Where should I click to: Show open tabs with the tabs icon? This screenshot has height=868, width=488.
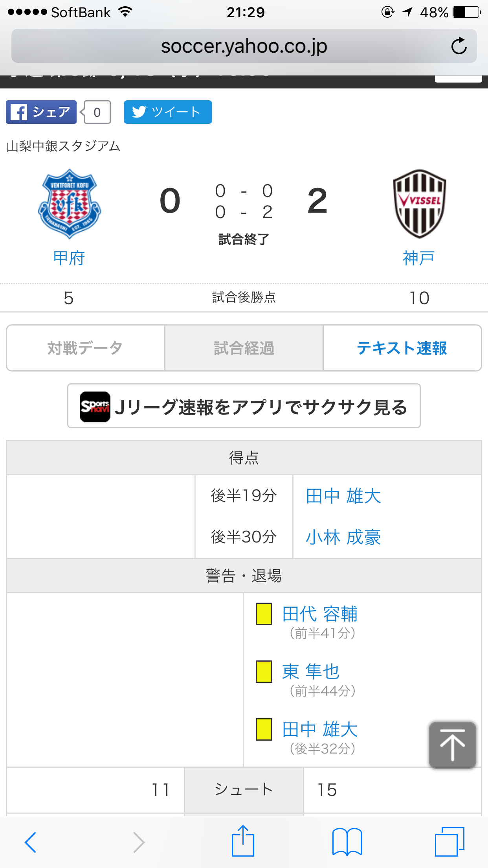449,842
